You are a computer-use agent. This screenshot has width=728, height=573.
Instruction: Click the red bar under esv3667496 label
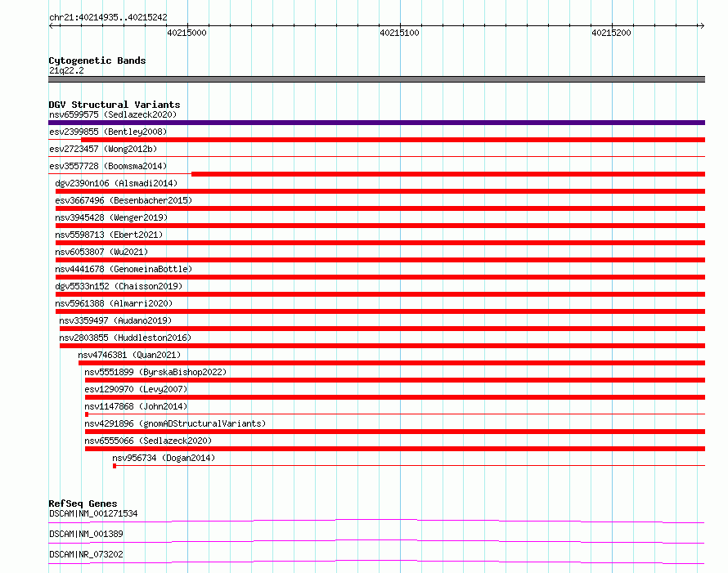(380, 208)
